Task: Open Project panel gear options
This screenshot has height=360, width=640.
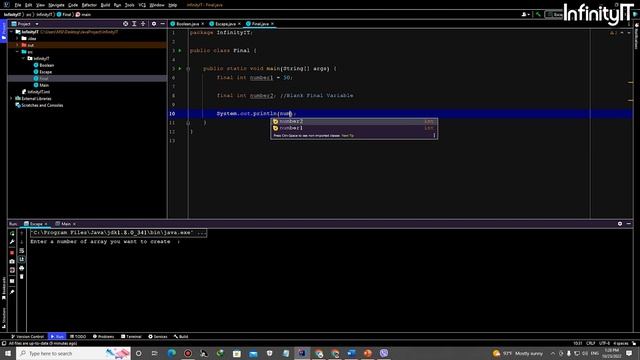Action: pos(154,24)
